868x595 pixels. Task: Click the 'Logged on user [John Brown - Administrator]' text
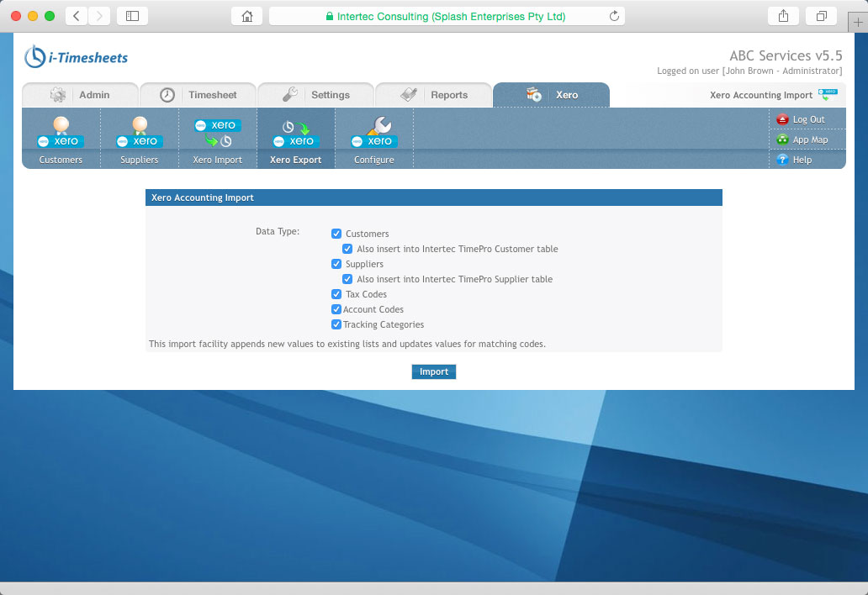click(x=749, y=71)
